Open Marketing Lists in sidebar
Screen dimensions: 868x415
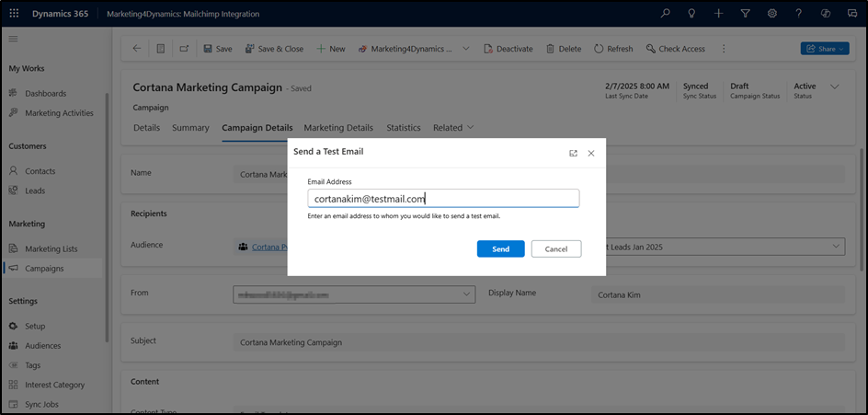[x=52, y=248]
